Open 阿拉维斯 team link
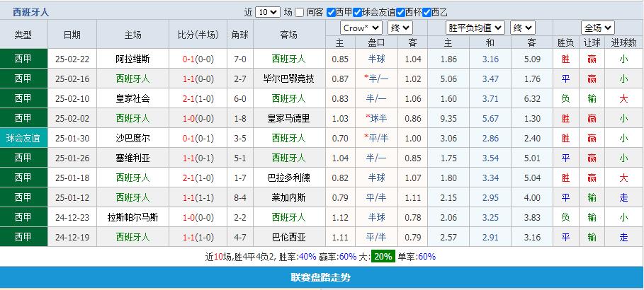This screenshot has height=290, width=644. [132, 59]
